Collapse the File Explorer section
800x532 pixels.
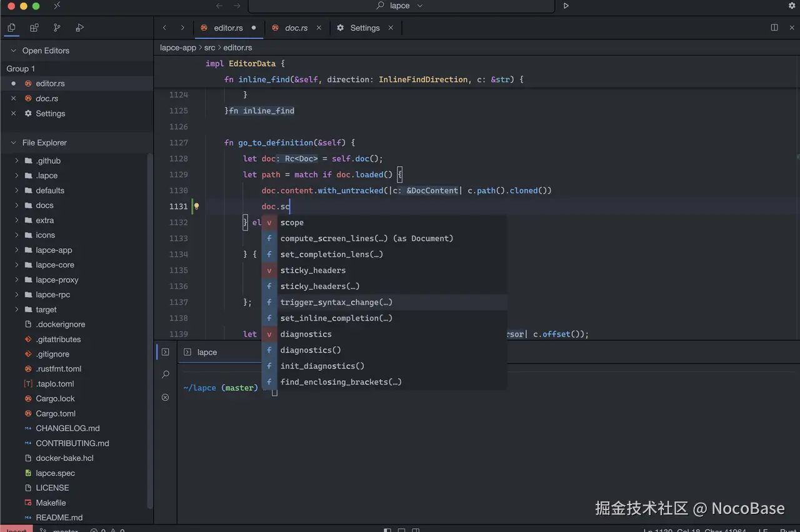pyautogui.click(x=13, y=142)
